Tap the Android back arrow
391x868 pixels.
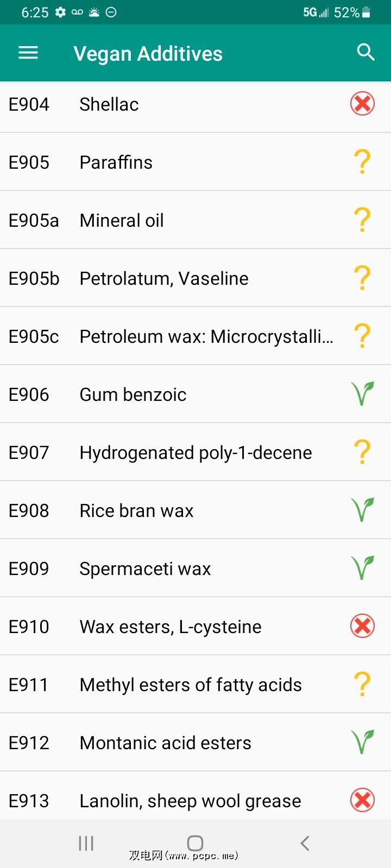pyautogui.click(x=305, y=843)
